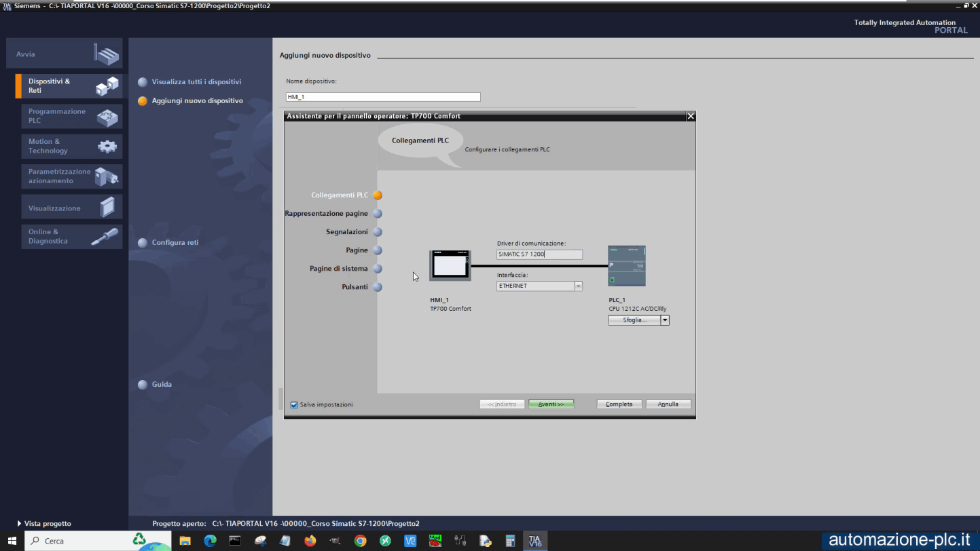
Task: Click the Avanti >> button
Action: click(550, 404)
